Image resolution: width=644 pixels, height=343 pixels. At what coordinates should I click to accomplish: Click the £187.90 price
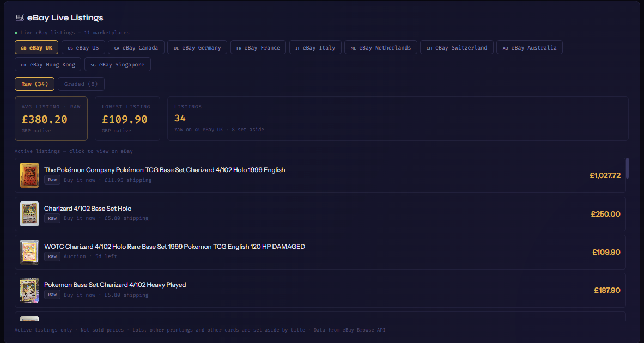click(607, 291)
